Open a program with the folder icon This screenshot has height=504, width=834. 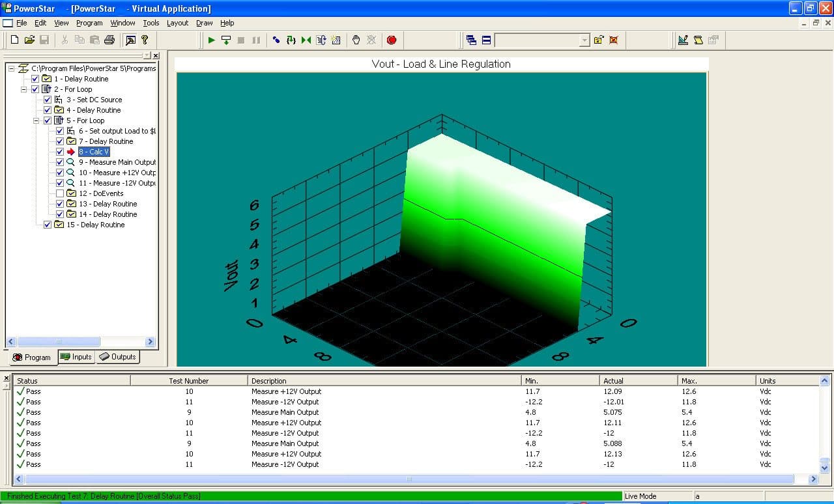click(29, 40)
